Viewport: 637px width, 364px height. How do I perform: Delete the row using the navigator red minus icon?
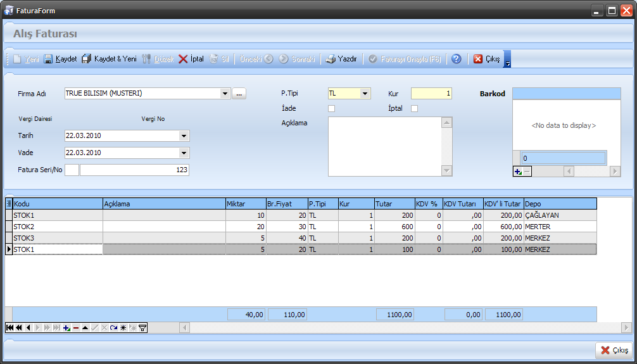tap(76, 328)
